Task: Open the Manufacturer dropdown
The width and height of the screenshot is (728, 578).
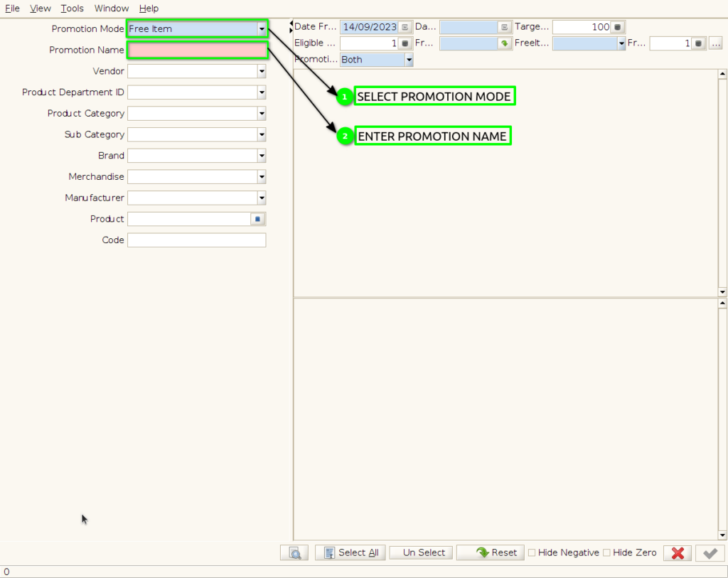Action: (262, 198)
